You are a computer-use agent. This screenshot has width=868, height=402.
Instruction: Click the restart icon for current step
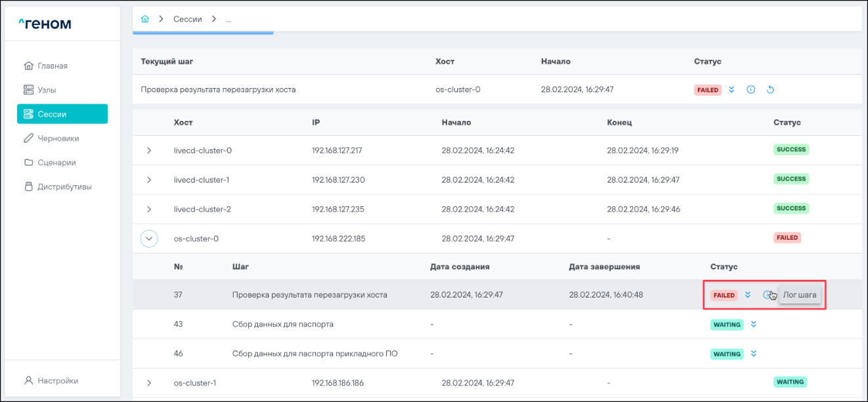[771, 90]
